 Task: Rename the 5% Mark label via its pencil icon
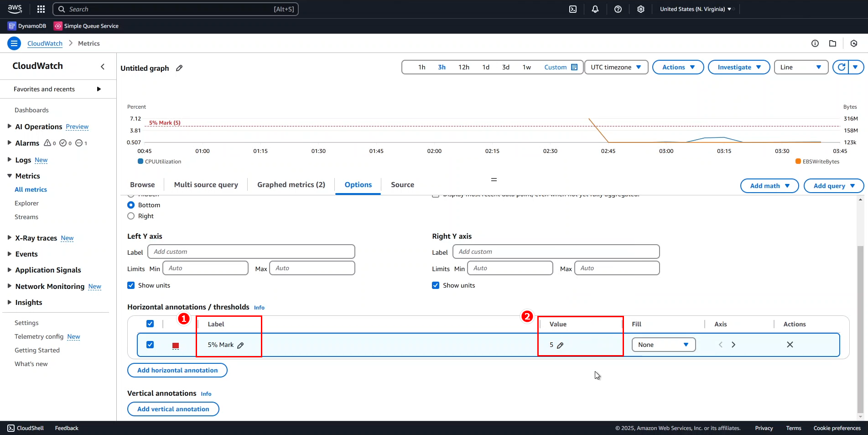point(240,345)
